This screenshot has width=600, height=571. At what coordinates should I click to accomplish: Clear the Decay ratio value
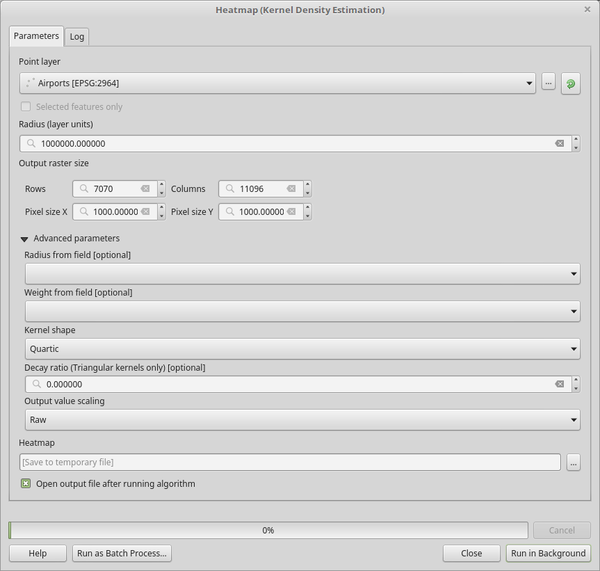coord(560,384)
